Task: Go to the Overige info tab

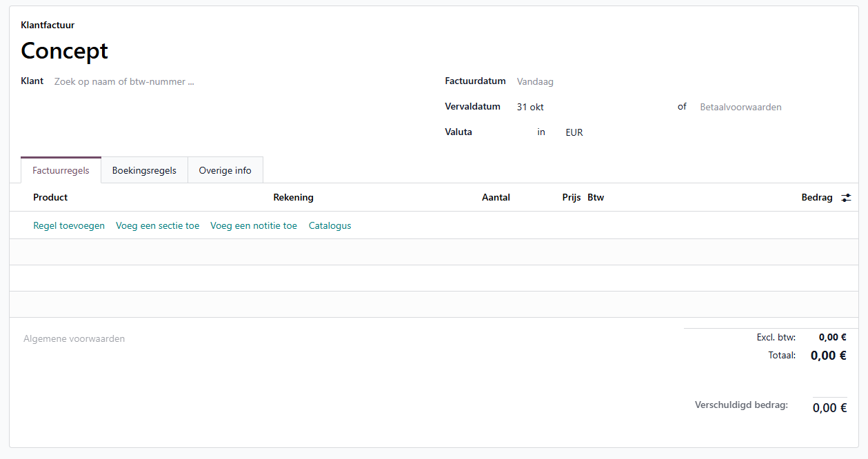Action: 225,170
